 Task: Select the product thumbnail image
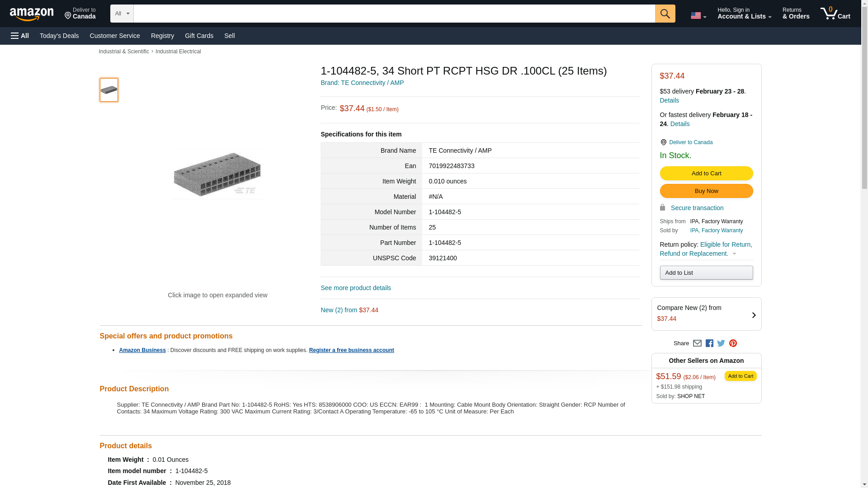click(x=109, y=90)
